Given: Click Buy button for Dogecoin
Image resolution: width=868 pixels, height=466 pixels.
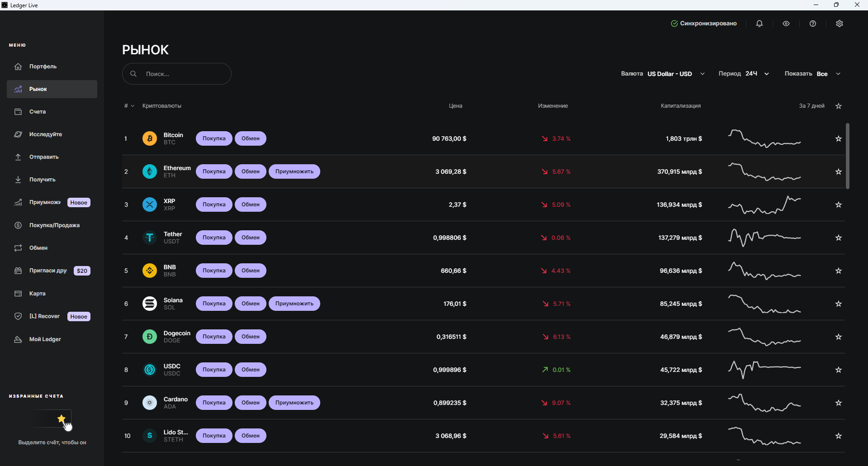Looking at the screenshot, I should (x=214, y=337).
